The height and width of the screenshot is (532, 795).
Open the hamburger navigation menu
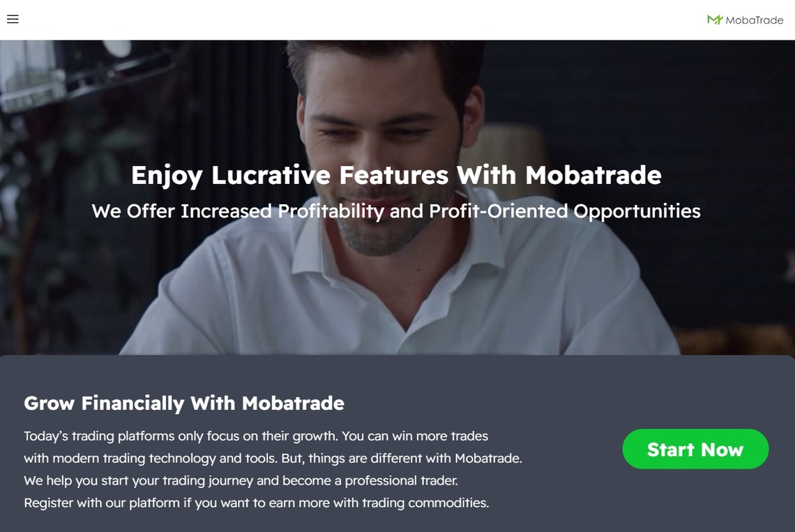click(x=13, y=20)
